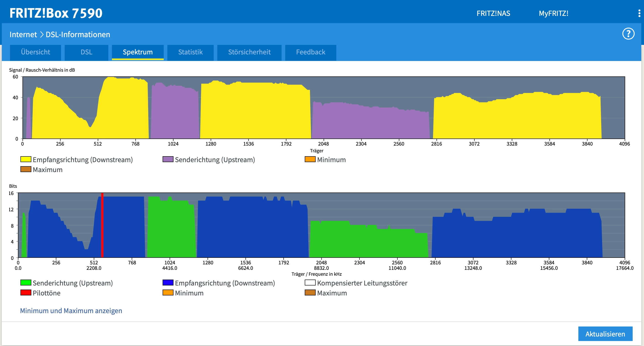644x346 pixels.
Task: Click the breadcrumb chevron after Internet
Action: (42, 34)
